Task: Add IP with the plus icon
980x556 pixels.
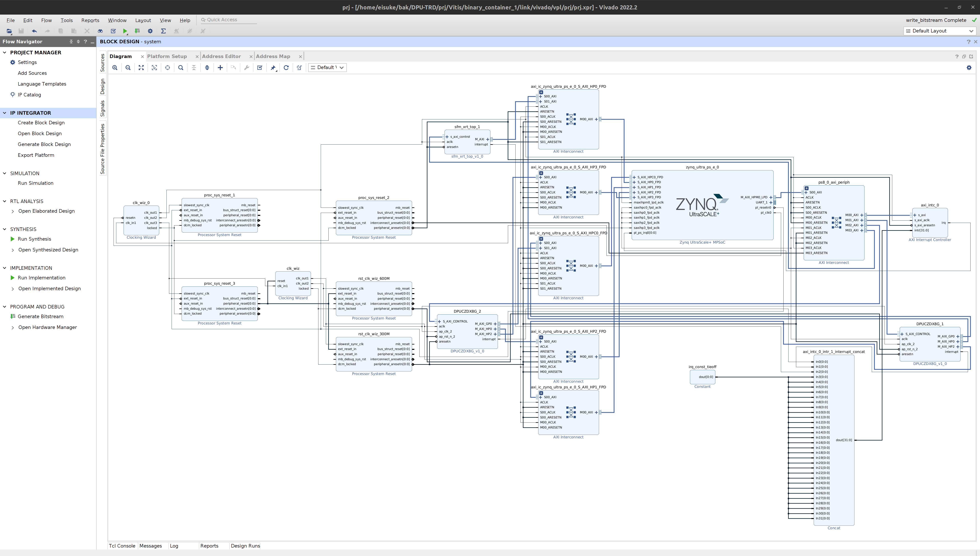Action: 220,68
